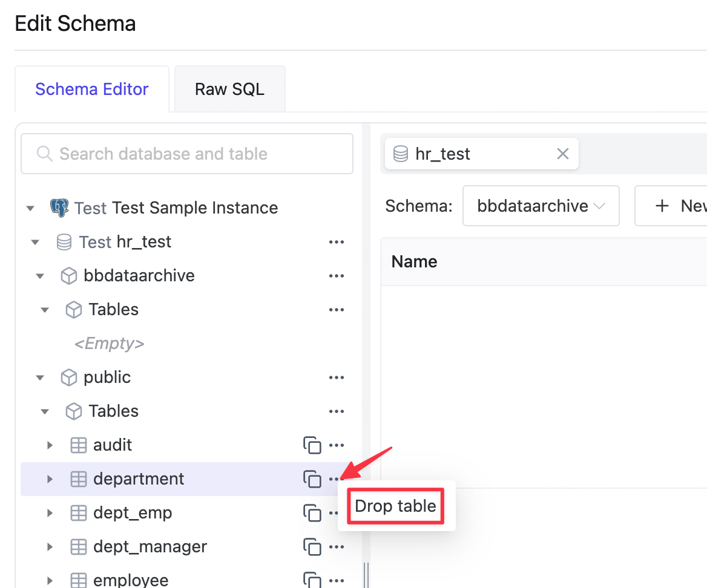
Task: Select the dept_manager table in tree
Action: point(150,546)
